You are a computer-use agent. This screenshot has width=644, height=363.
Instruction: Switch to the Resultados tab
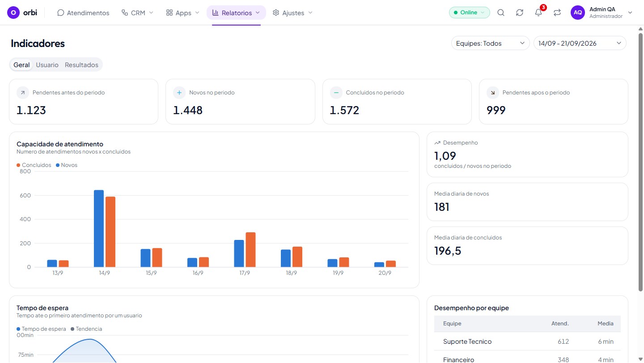(81, 65)
